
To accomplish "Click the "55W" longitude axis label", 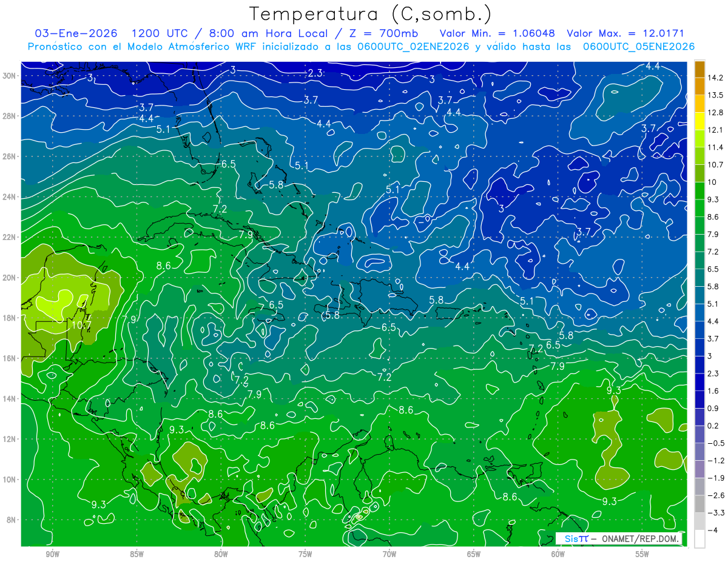I will 642,554.
